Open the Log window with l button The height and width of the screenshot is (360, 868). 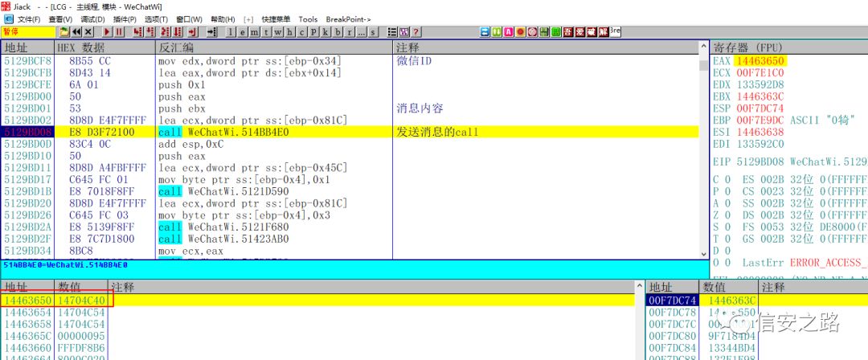(231, 32)
